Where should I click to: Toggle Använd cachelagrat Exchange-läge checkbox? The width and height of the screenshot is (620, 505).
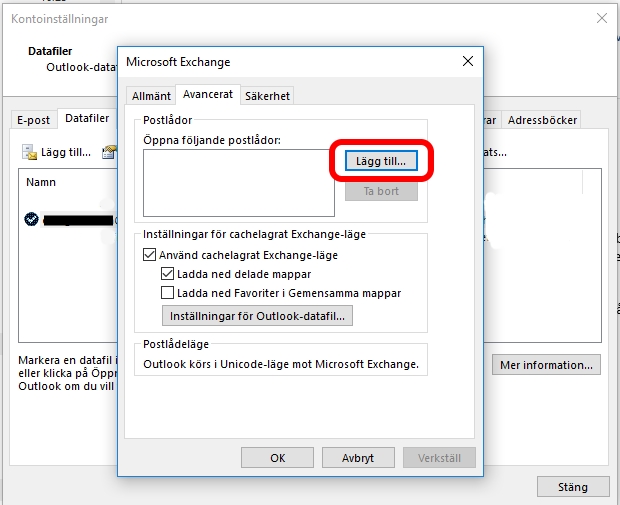149,255
